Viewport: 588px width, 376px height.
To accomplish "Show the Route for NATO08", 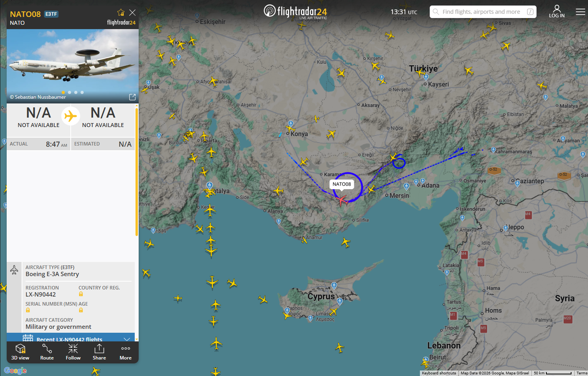I will [47, 352].
